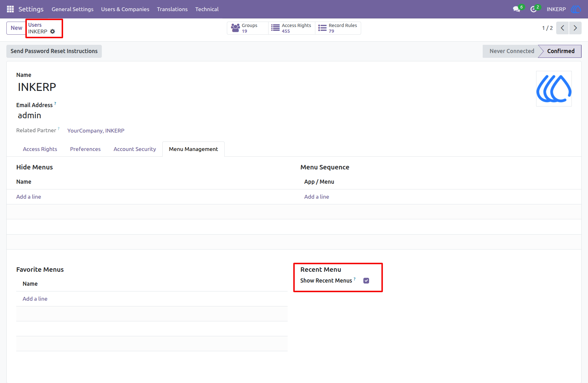The width and height of the screenshot is (588, 383).
Task: Open the Access Rights 455 smart button
Action: 291,28
